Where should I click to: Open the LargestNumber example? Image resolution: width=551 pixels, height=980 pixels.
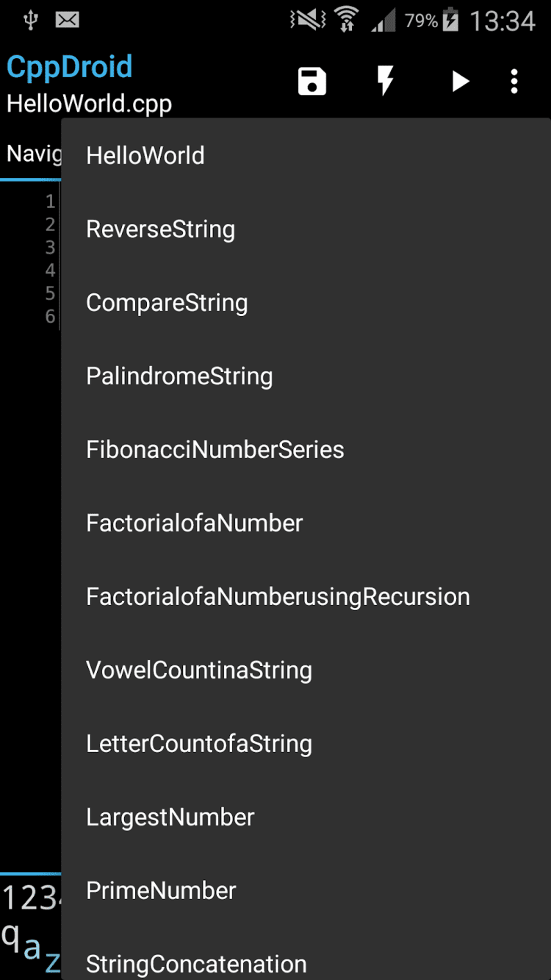click(x=170, y=818)
